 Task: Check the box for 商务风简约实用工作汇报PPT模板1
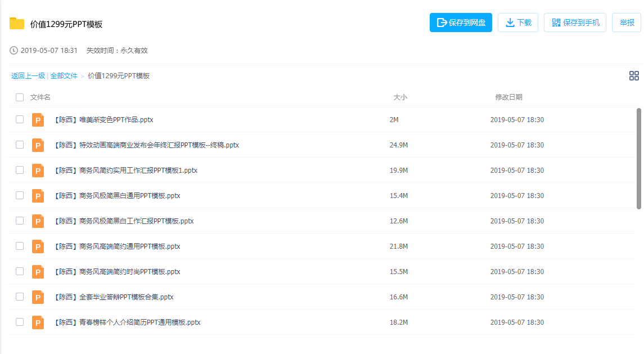pyautogui.click(x=20, y=170)
